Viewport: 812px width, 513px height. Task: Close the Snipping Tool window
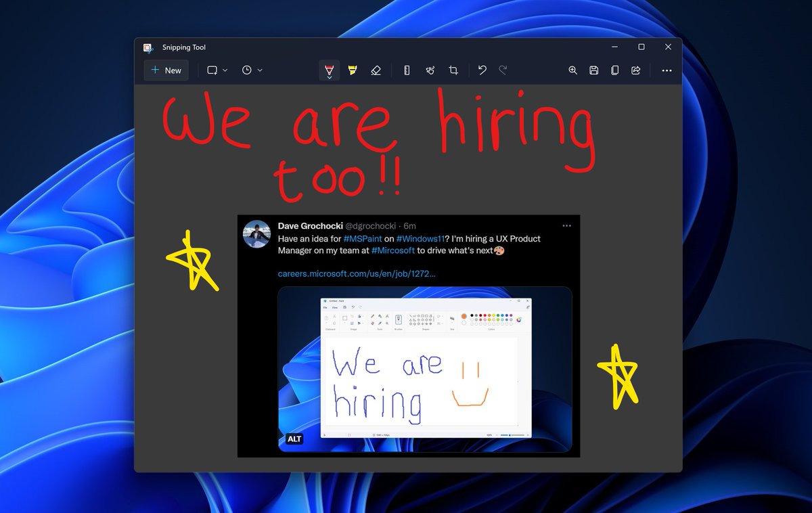[669, 47]
